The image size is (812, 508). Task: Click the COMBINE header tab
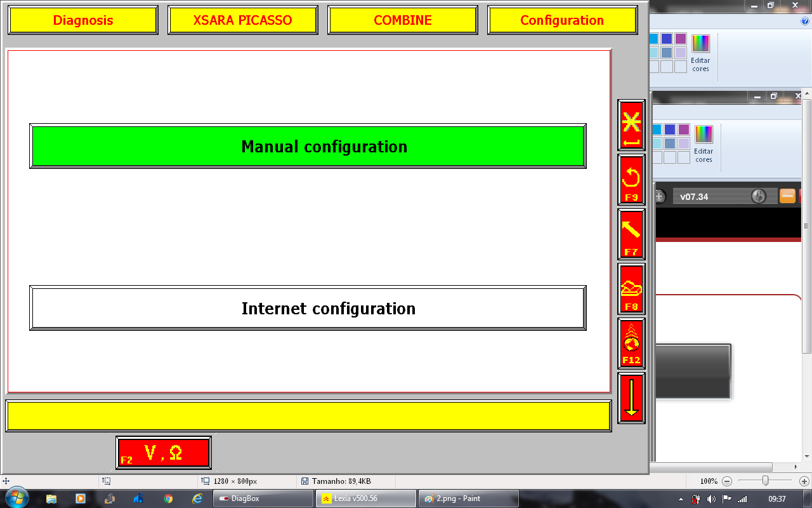(x=403, y=20)
